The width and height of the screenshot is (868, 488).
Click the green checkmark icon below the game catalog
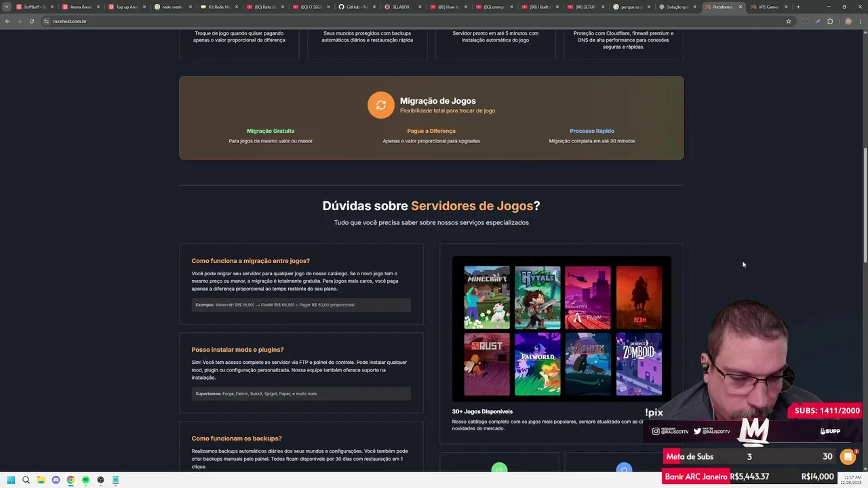point(499,468)
